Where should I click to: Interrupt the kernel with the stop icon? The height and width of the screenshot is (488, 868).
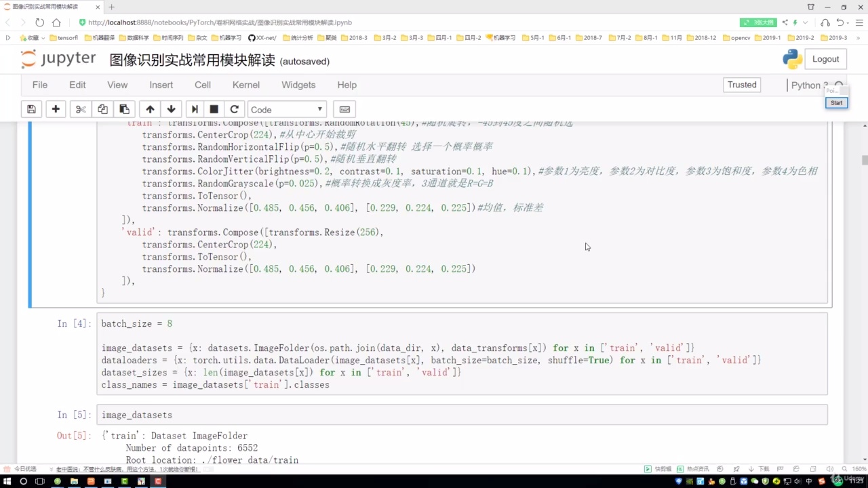pyautogui.click(x=214, y=109)
